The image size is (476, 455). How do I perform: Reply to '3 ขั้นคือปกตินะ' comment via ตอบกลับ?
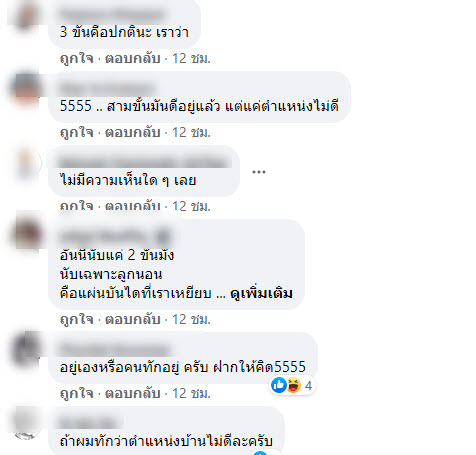click(133, 59)
